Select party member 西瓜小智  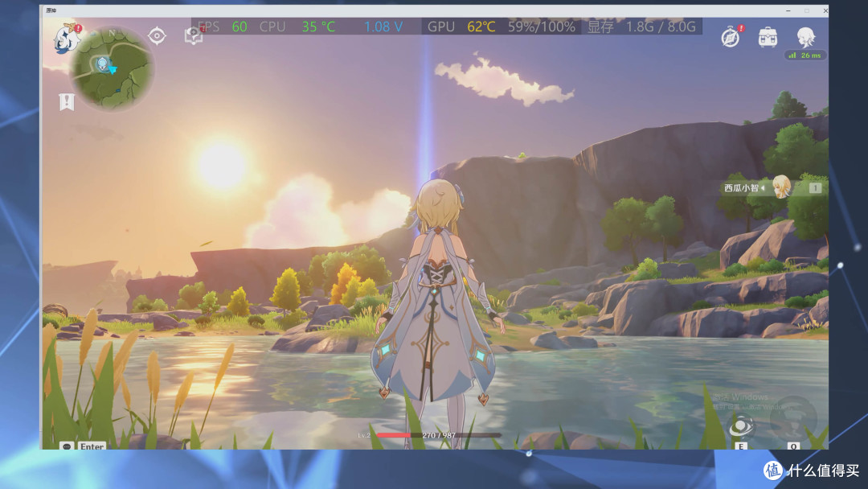740,188
